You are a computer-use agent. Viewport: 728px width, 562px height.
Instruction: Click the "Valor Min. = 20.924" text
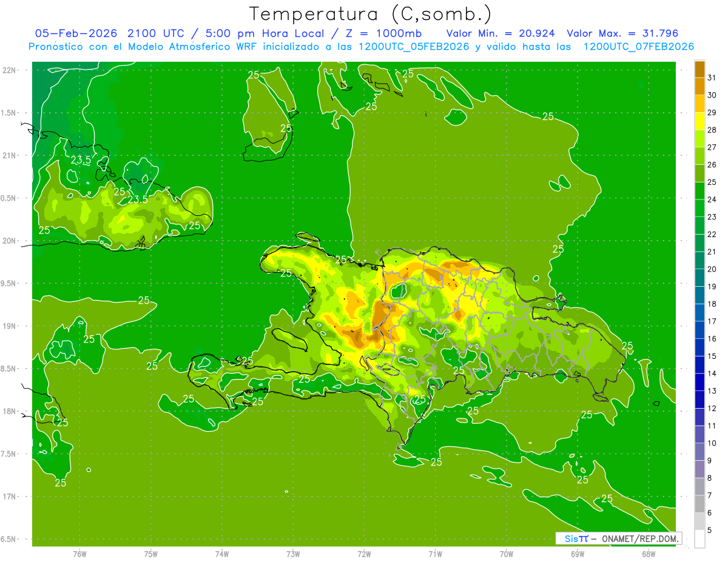(501, 33)
